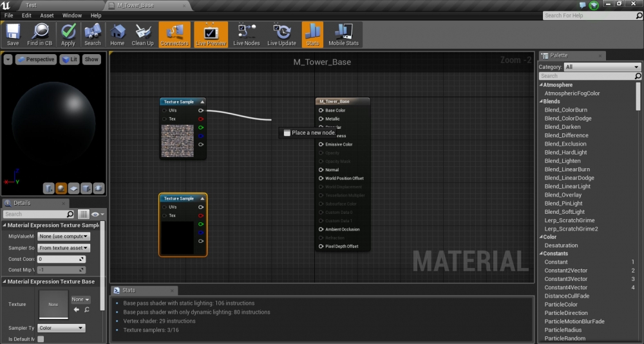Open the Sampler Type Color dropdown
644x344 pixels.
61,328
